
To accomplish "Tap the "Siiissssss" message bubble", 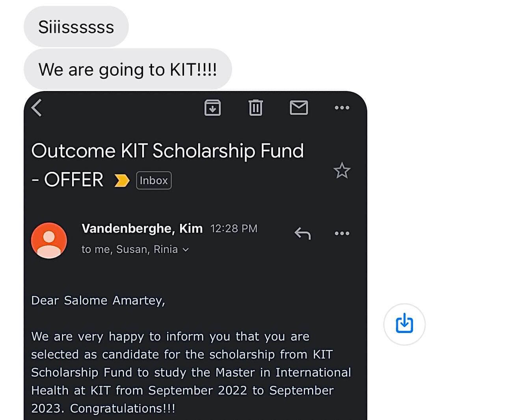I will tap(76, 27).
